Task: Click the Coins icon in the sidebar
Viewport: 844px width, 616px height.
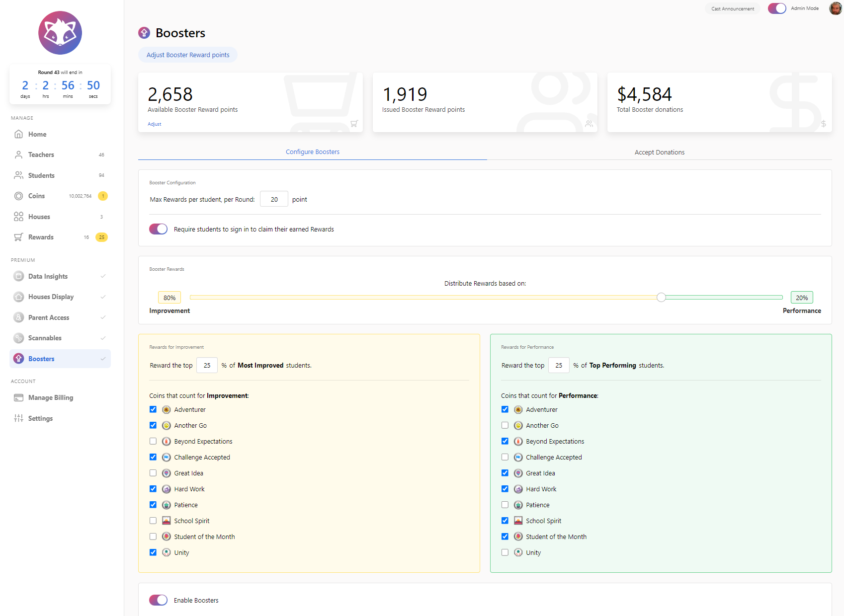Action: tap(19, 196)
